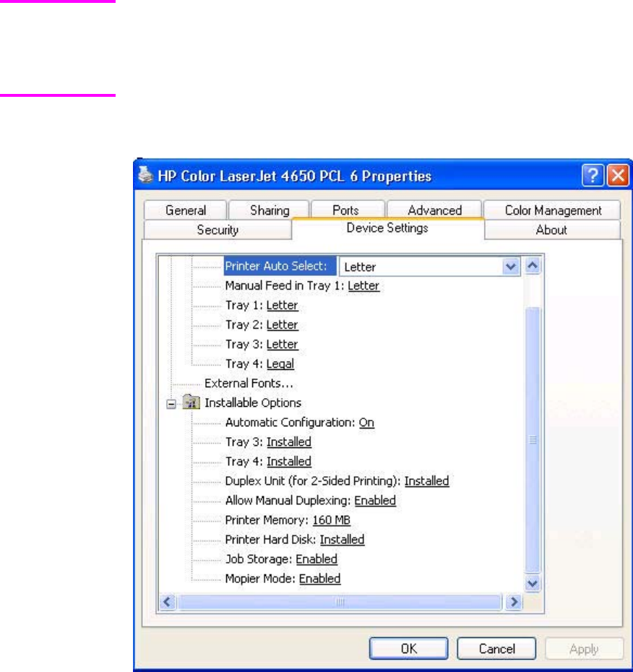Click the vertical scrollbar thumb
This screenshot has width=633, height=672.
[533, 440]
